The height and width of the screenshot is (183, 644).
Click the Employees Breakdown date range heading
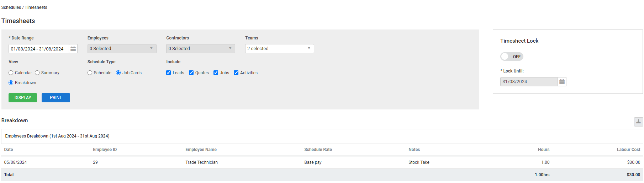coord(57,136)
